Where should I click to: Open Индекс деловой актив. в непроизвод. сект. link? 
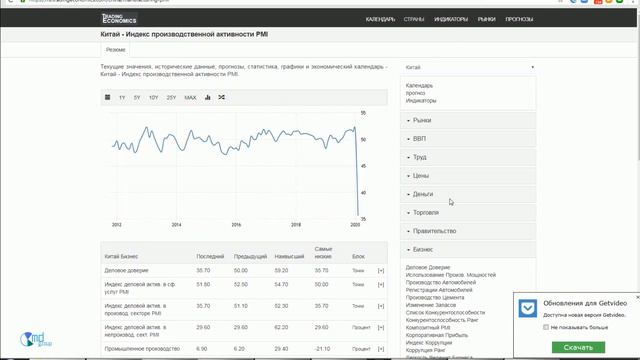pos(135,331)
